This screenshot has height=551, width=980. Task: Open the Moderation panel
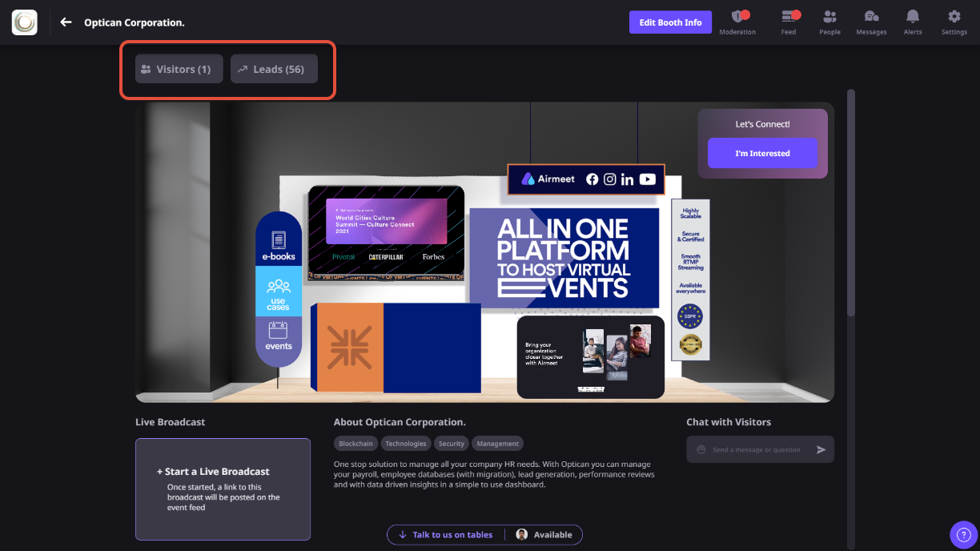[737, 22]
